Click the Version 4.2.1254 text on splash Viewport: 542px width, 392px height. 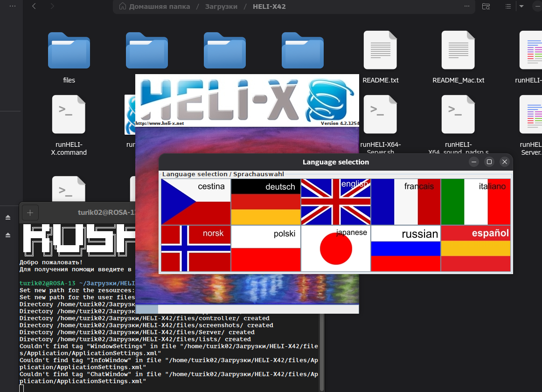click(340, 124)
